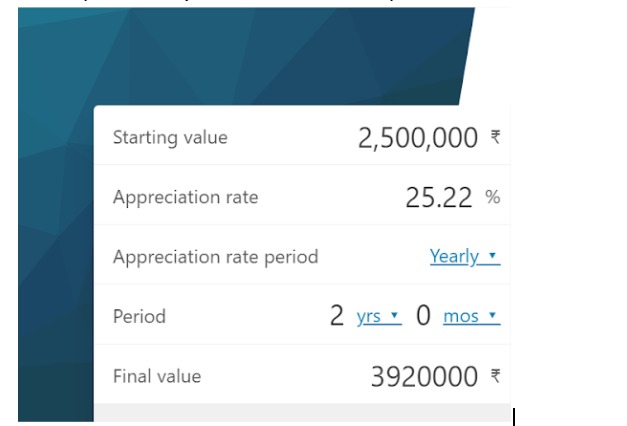Select the Appreciation rate label
This screenshot has width=627, height=426.
(x=186, y=197)
